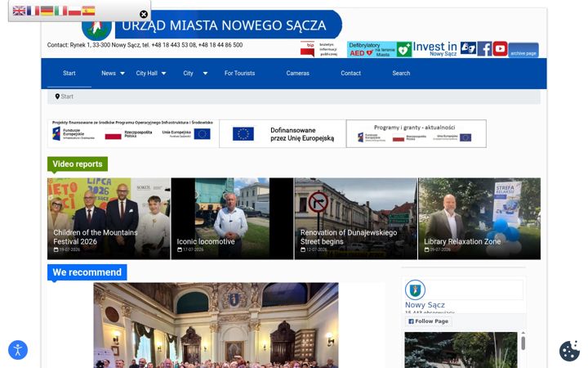Open Renovation of Dunajewskiego Street video
588x368 pixels.
point(356,218)
